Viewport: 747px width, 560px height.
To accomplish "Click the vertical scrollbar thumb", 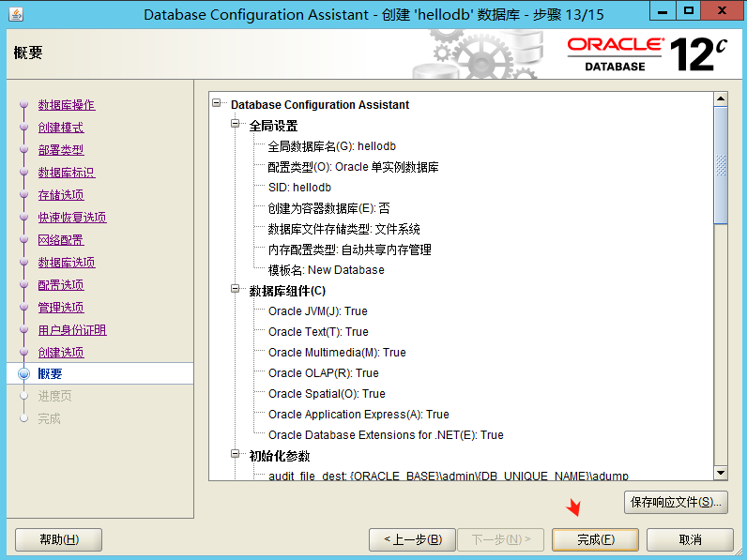I will [x=721, y=165].
